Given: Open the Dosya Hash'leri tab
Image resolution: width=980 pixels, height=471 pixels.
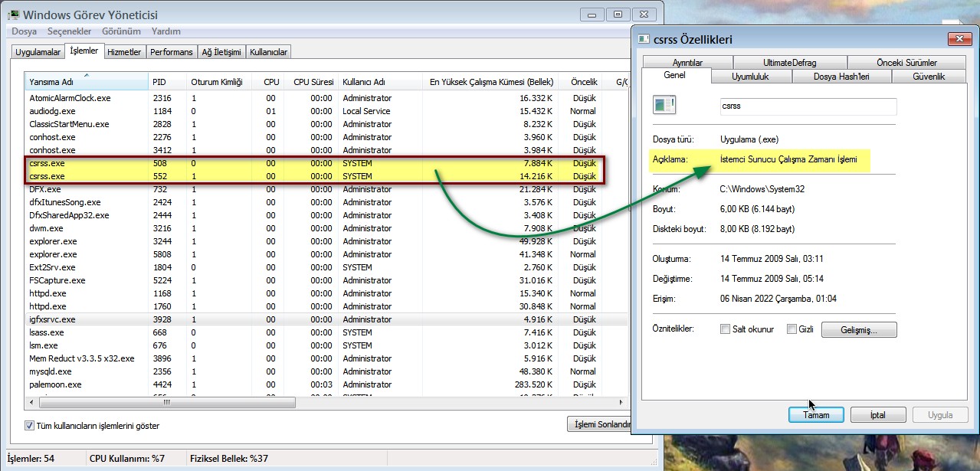Looking at the screenshot, I should pos(841,77).
